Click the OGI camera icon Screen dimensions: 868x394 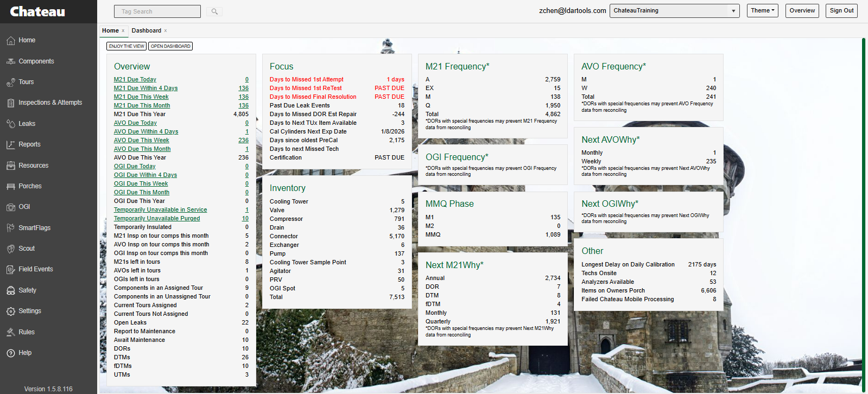pos(11,207)
